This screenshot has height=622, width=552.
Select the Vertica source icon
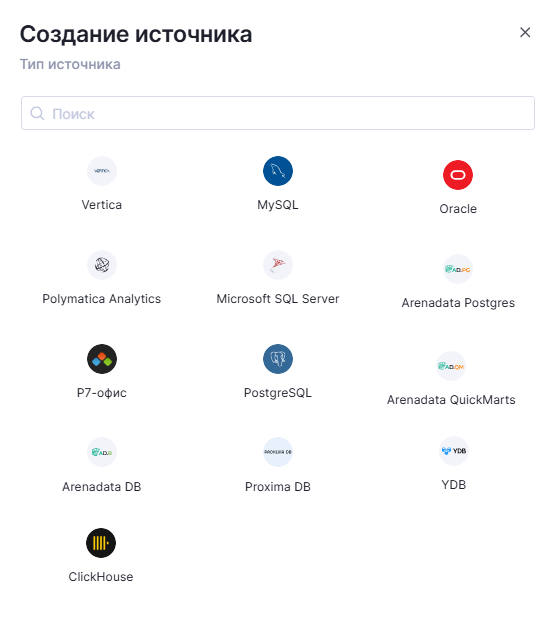(x=102, y=171)
